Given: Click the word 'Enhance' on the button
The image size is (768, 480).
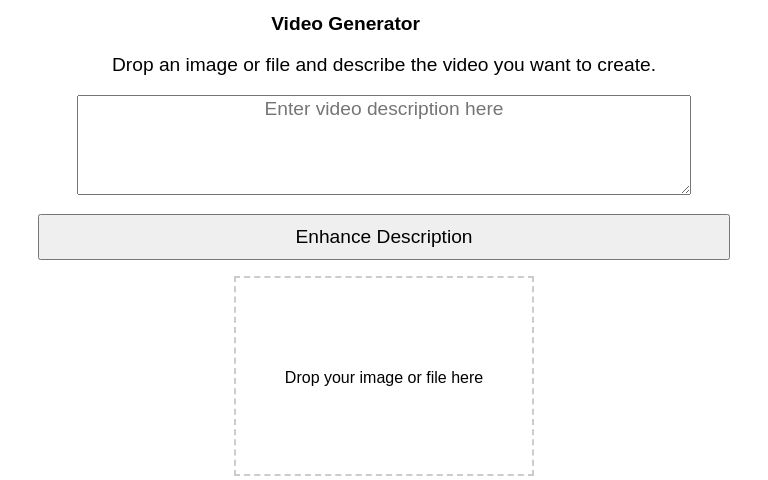Looking at the screenshot, I should 333,237.
